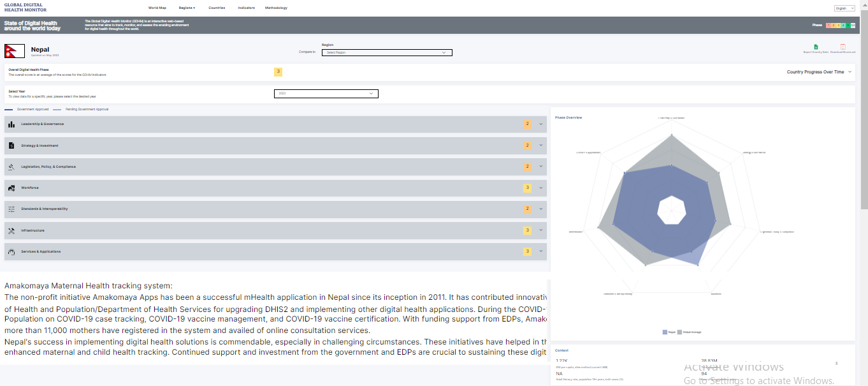Toggle the Nepal series in chart legend
The image size is (868, 386).
tap(669, 332)
